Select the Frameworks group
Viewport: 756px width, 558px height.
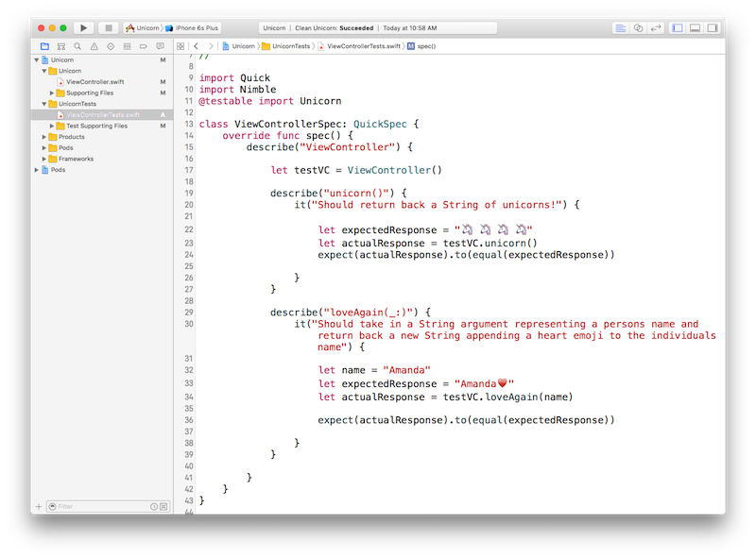[x=76, y=159]
